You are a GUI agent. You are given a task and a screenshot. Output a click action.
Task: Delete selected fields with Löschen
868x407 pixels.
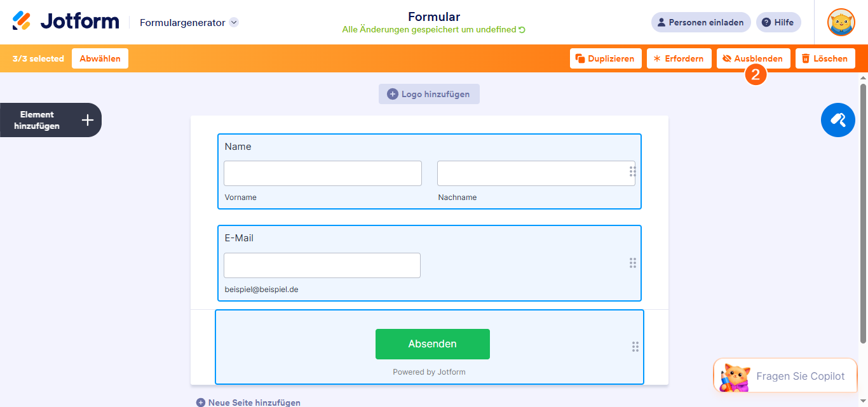pos(825,58)
